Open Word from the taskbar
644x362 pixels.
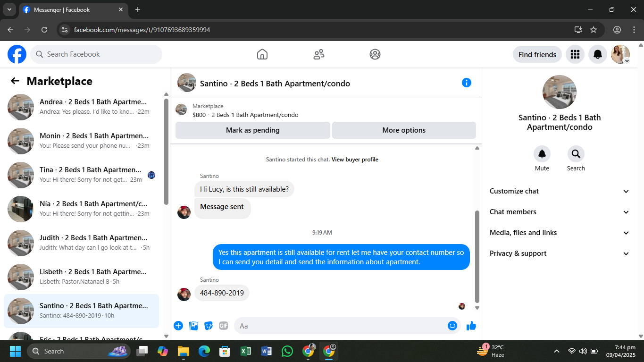[266, 351]
